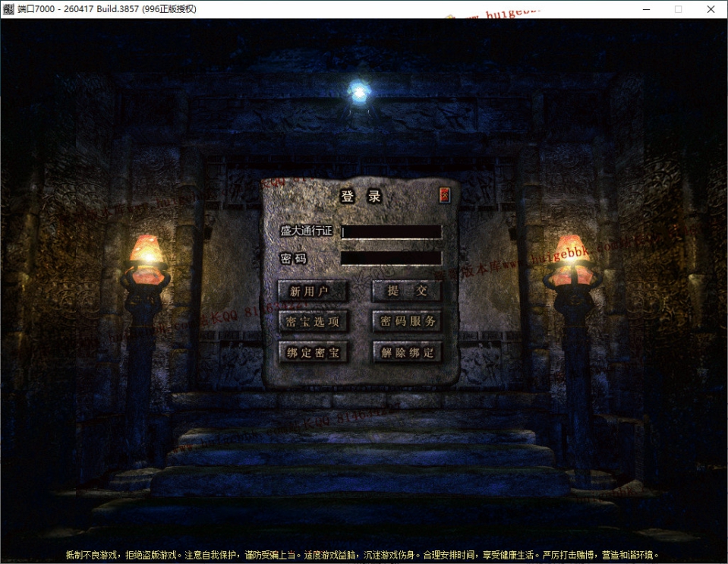
Task: Close the 登录 panel with red X
Action: (444, 195)
